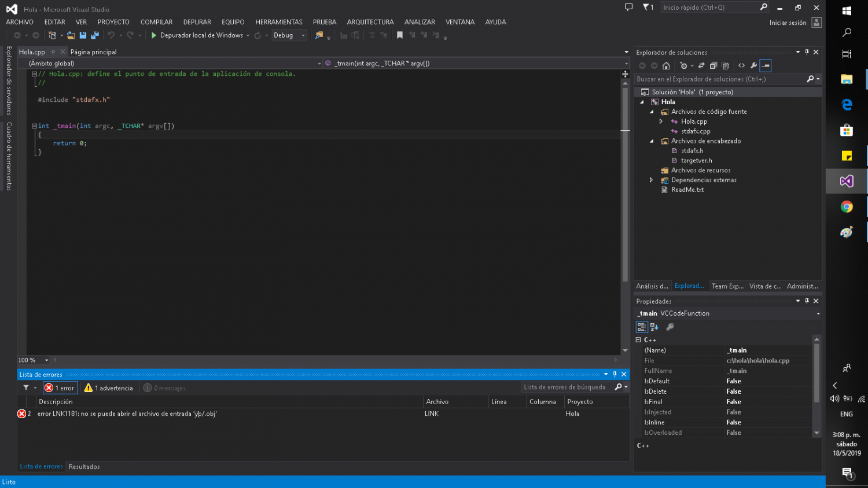Open Cuadro de herramientas side tab
This screenshot has height=488, width=868.
9,156
